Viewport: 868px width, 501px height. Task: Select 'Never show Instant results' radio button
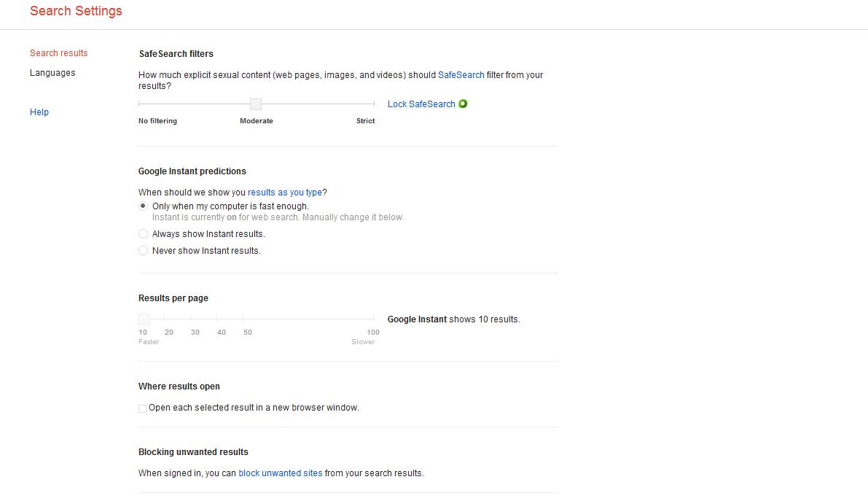click(143, 251)
